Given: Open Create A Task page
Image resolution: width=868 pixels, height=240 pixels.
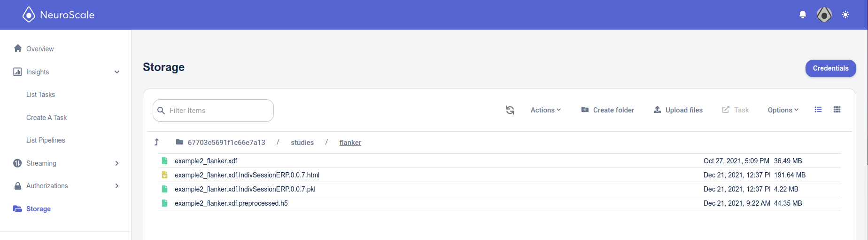Looking at the screenshot, I should (46, 118).
